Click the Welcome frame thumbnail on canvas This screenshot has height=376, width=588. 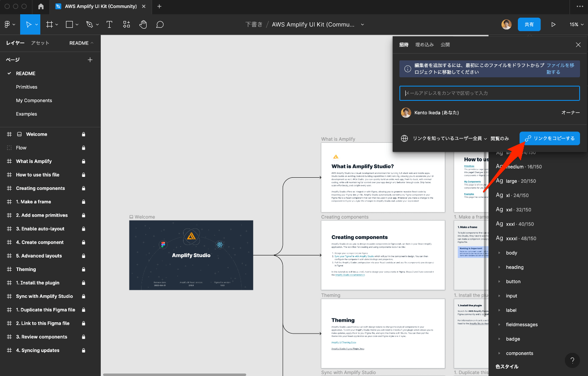(x=191, y=255)
